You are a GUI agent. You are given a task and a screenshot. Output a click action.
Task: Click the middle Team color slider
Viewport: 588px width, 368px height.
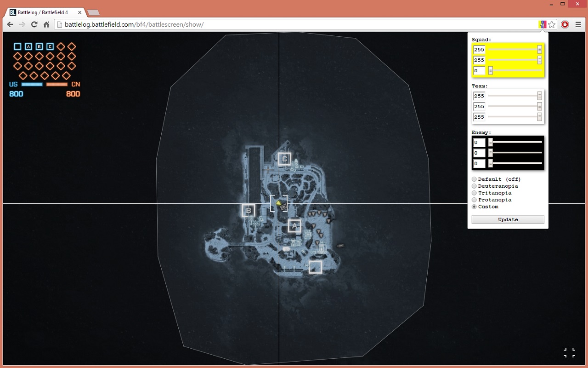515,106
